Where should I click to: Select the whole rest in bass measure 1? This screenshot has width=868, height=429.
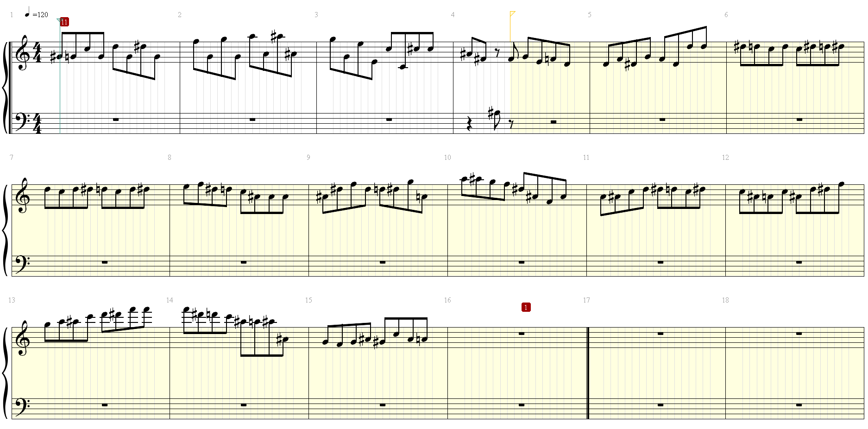pyautogui.click(x=116, y=120)
